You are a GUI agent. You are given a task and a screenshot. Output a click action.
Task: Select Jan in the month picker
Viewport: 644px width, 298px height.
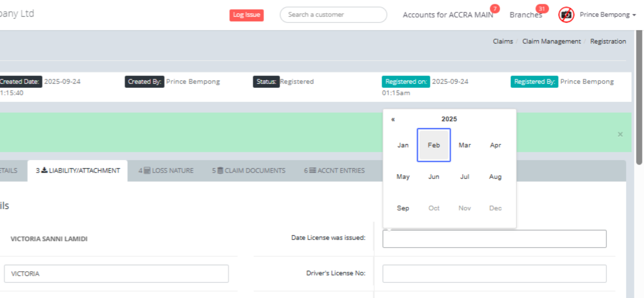403,145
